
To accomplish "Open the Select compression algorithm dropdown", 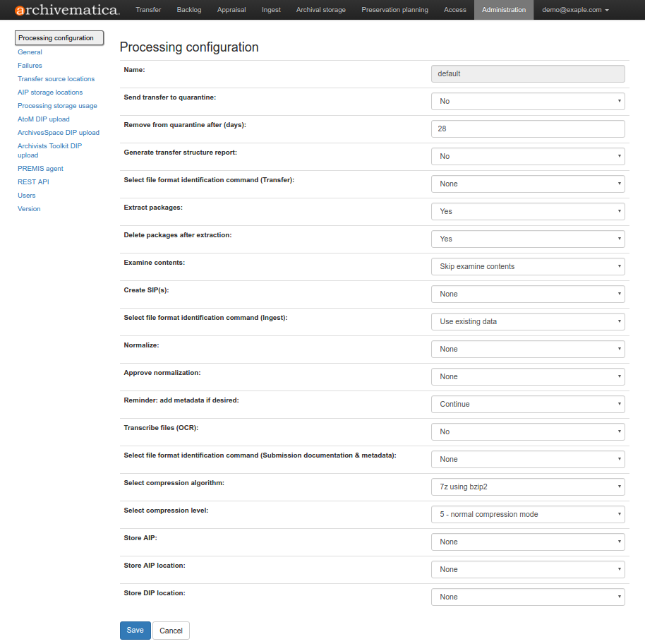I will pyautogui.click(x=528, y=487).
